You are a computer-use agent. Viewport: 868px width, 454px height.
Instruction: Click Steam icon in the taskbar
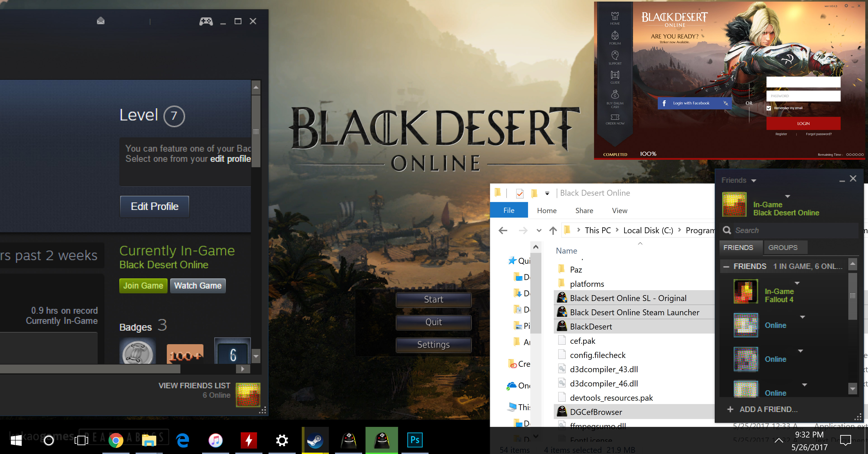click(315, 440)
